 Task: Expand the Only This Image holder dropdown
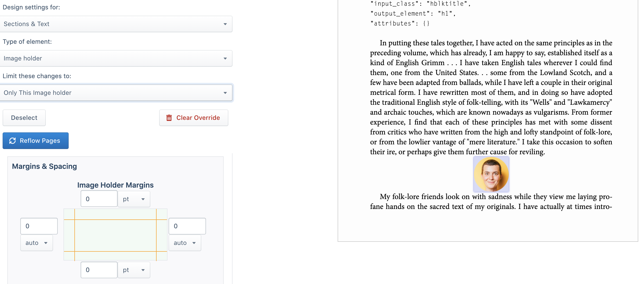[x=116, y=93]
